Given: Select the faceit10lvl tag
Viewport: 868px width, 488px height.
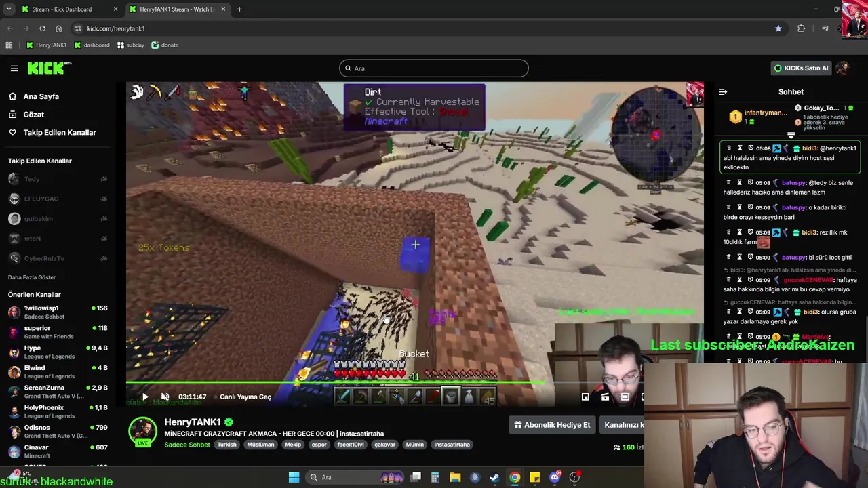Looking at the screenshot, I should (x=351, y=445).
